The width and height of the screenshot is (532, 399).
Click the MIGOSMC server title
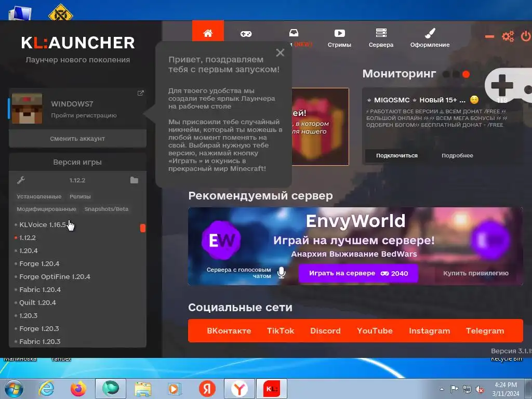pos(416,100)
